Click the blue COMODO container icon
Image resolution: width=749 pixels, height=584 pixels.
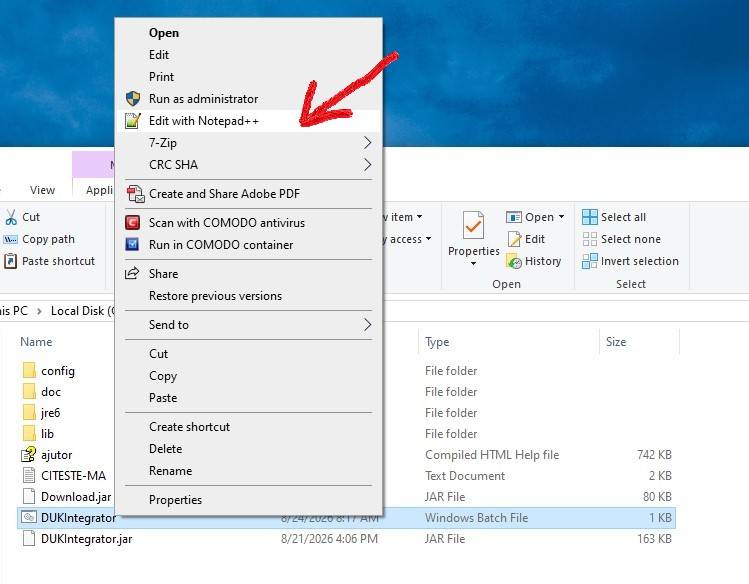(132, 244)
